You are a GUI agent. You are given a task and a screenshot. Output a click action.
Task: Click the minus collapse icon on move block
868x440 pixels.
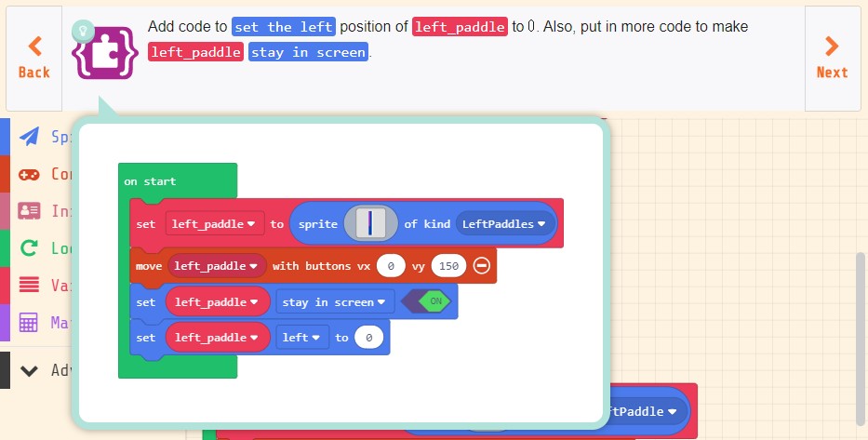tap(482, 266)
